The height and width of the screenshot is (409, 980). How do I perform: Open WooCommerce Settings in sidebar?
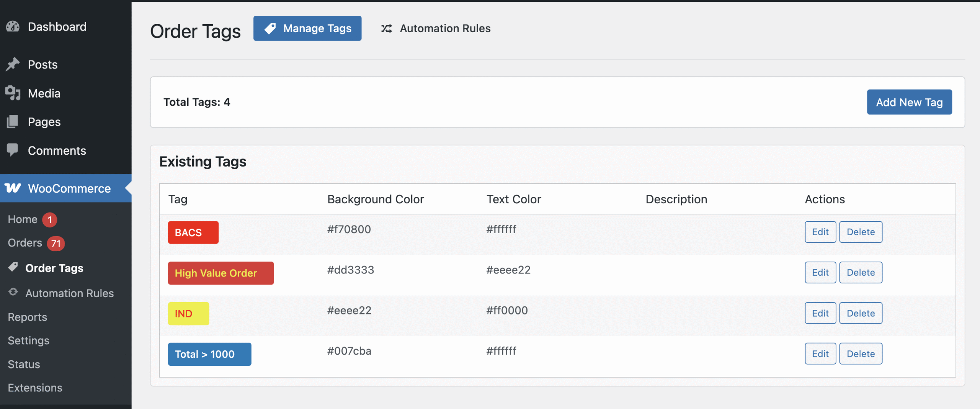click(29, 340)
